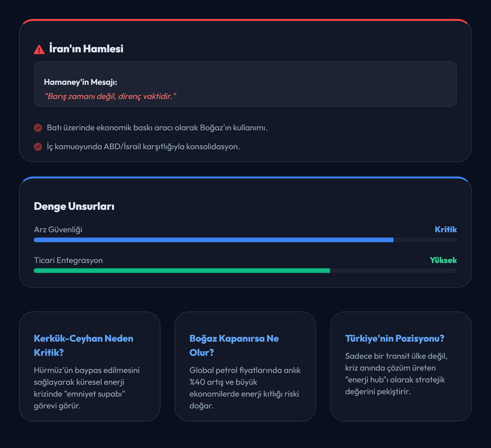Click the check icon beside Batı üzerinde
The width and height of the screenshot is (491, 448).
tap(38, 128)
